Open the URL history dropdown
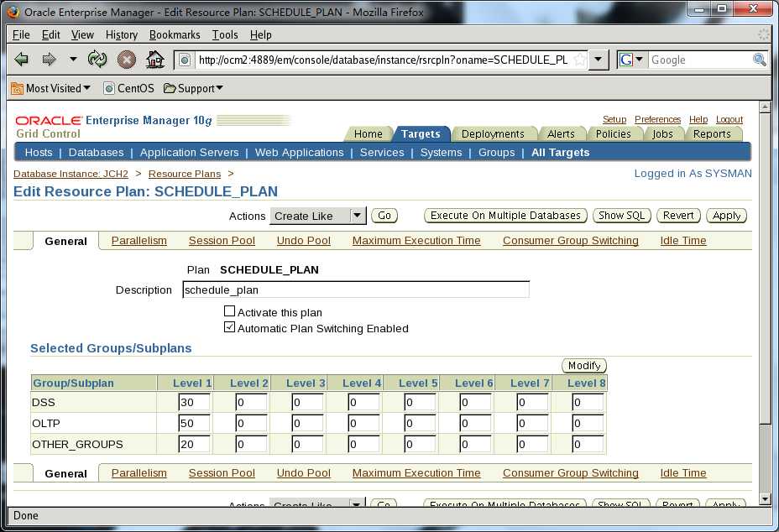779x532 pixels. (x=599, y=60)
